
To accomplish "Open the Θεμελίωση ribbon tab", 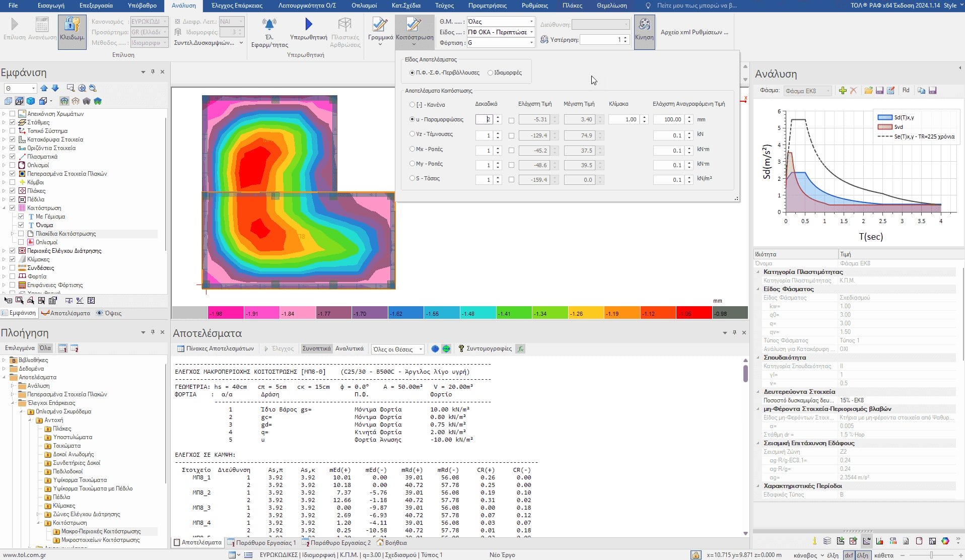I will (611, 6).
